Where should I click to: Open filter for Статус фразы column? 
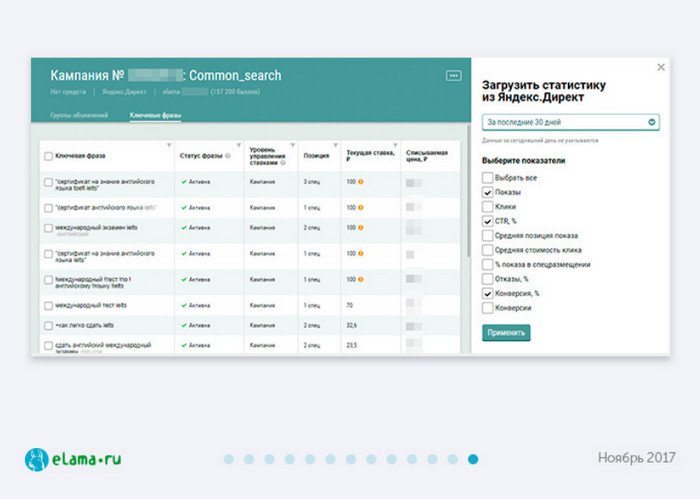pos(239,145)
